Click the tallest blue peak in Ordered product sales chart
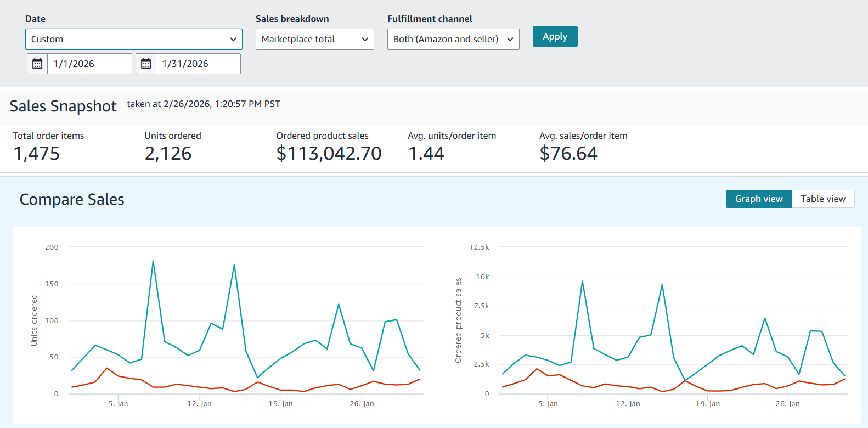The width and height of the screenshot is (868, 428). point(582,281)
